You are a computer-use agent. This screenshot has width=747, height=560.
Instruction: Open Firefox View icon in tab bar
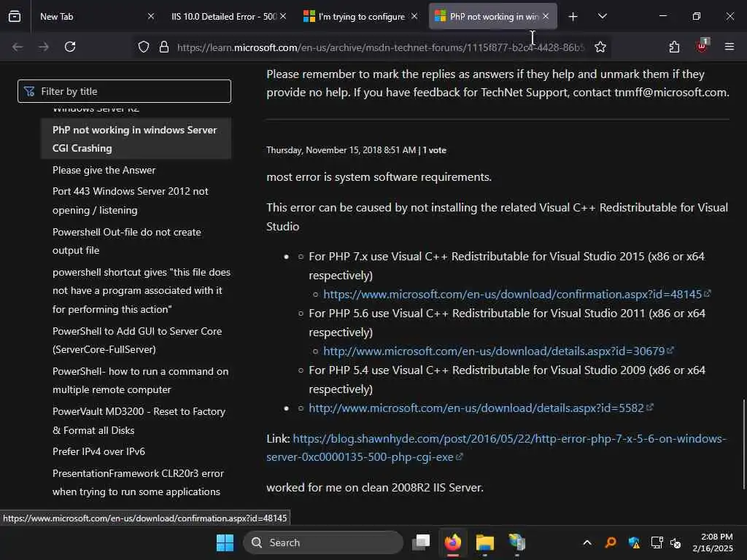click(15, 17)
